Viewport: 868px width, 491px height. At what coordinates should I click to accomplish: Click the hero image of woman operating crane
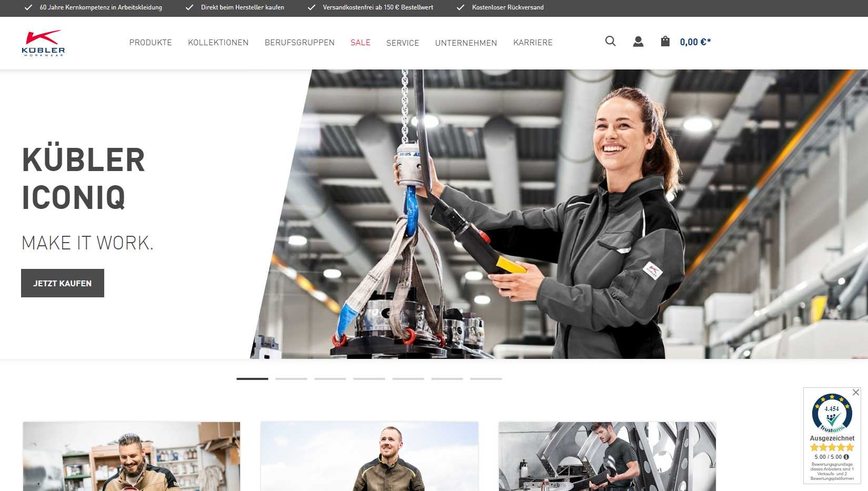coord(559,214)
